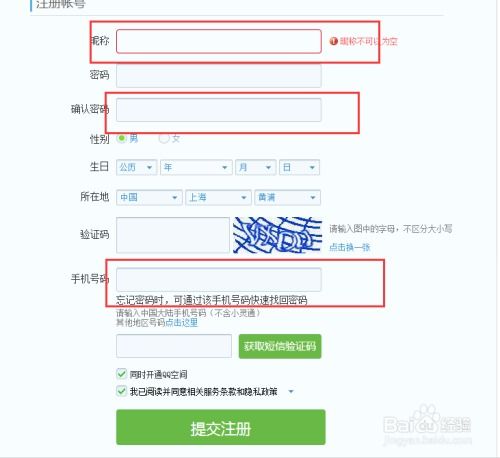Open the 年 birth year dropdown
This screenshot has height=458, width=500.
(196, 167)
